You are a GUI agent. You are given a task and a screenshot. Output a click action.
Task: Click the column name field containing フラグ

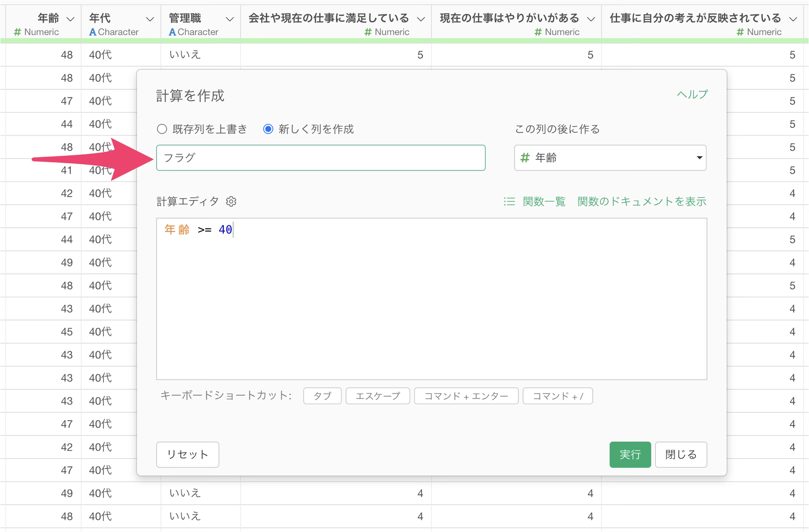[x=321, y=158]
